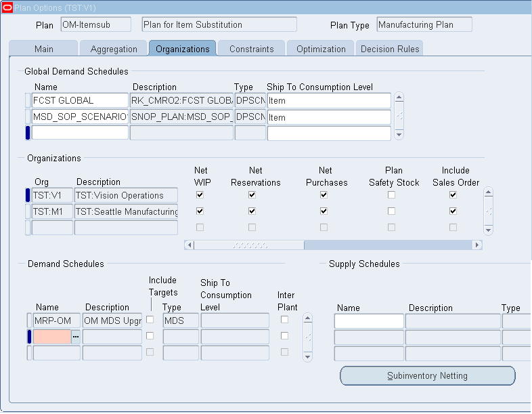Image resolution: width=532 pixels, height=414 pixels.
Task: Click the Plan name field OM-Itemsub
Action: point(95,24)
